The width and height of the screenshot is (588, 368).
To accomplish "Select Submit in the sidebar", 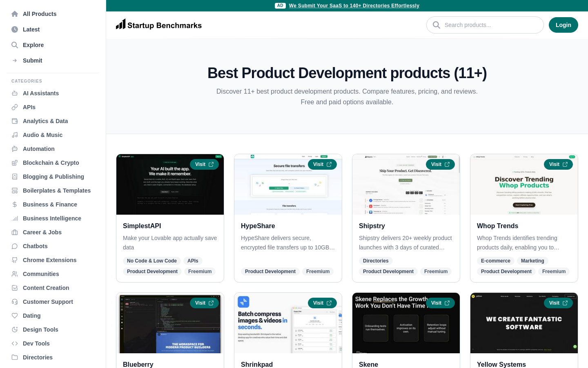I will point(53,61).
